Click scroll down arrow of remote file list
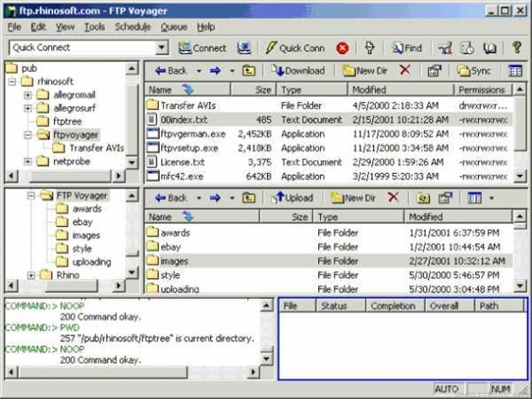 [520, 176]
